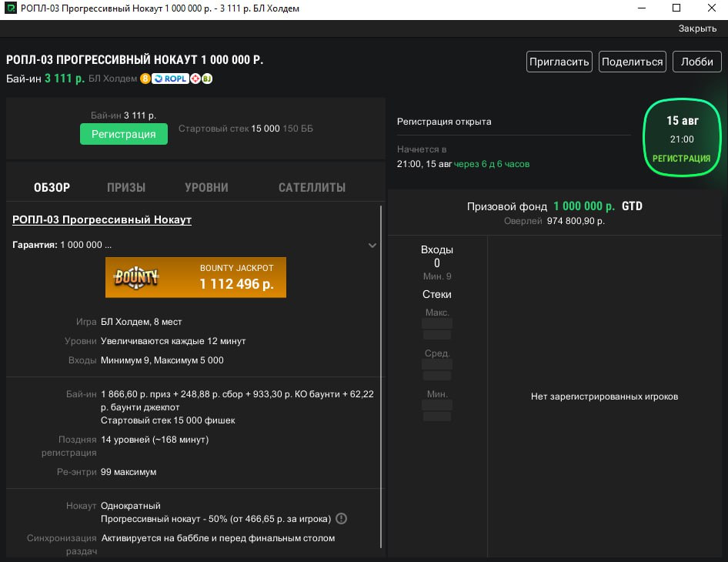Click the Стеки heading in stats column

[x=437, y=294]
